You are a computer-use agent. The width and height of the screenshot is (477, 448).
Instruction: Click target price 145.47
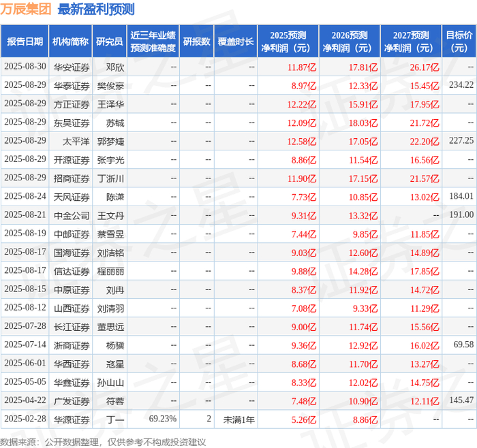coord(461,400)
